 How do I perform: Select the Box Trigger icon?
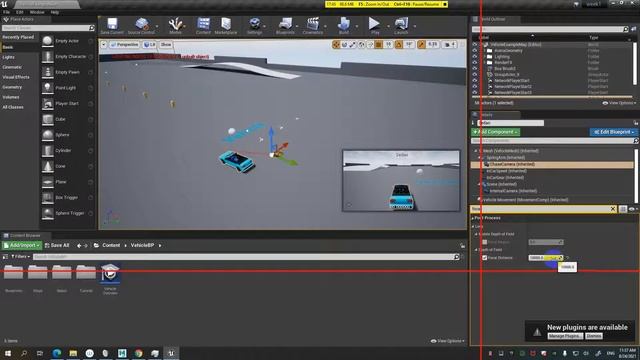pos(48,197)
